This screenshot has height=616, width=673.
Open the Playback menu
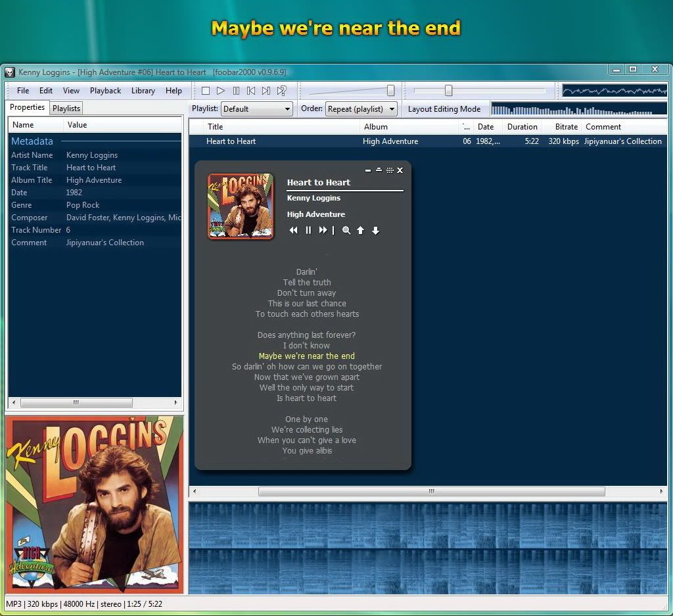point(106,91)
